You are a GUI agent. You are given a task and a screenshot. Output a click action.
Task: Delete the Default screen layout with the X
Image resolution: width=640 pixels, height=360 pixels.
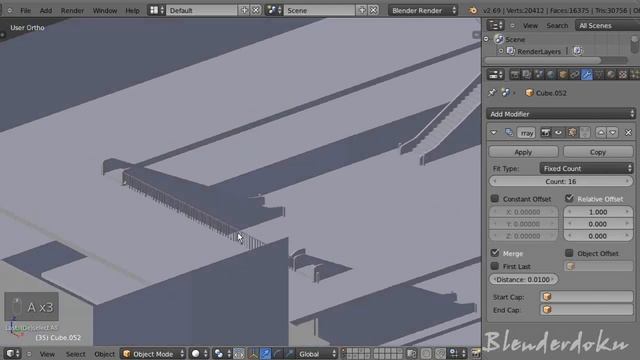(256, 10)
